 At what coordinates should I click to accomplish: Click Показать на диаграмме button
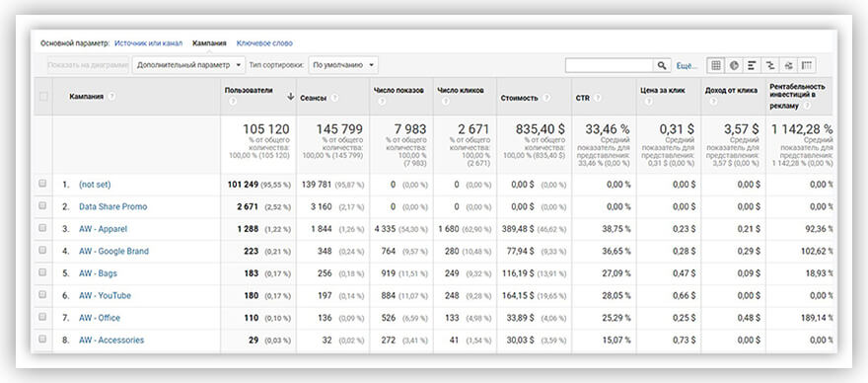click(x=88, y=65)
